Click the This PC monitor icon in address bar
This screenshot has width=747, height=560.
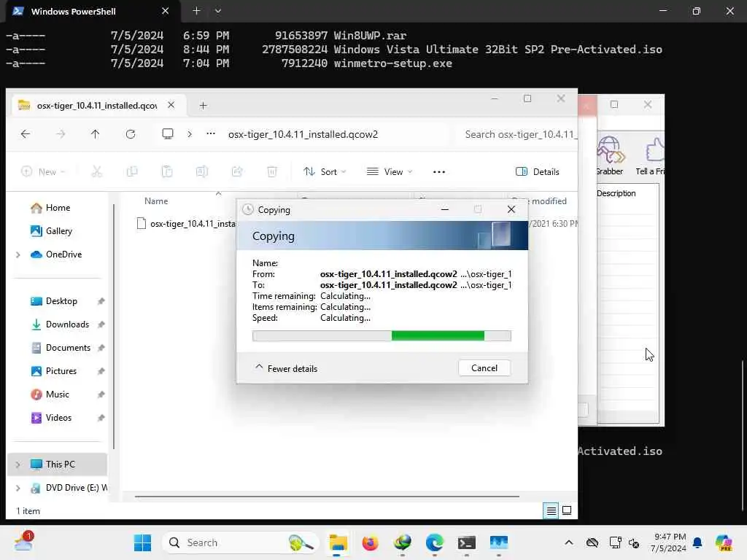tap(168, 134)
